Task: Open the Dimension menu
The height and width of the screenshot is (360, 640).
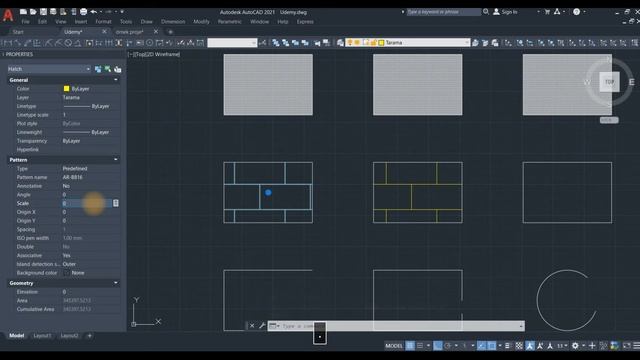Action: coord(173,22)
